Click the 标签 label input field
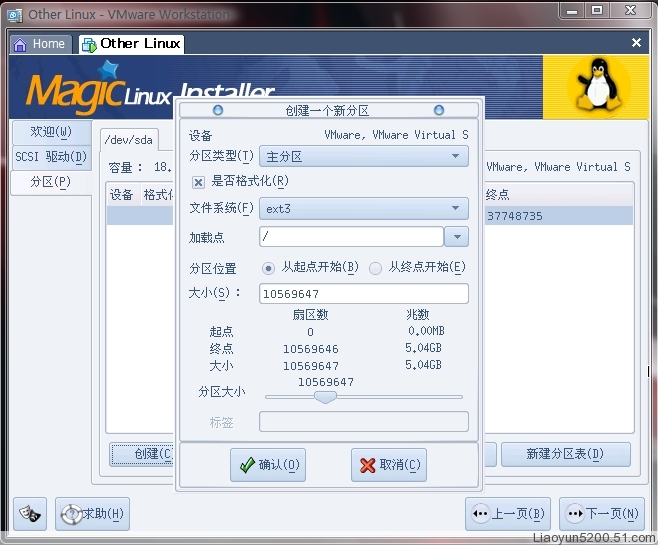This screenshot has height=545, width=658. [364, 422]
